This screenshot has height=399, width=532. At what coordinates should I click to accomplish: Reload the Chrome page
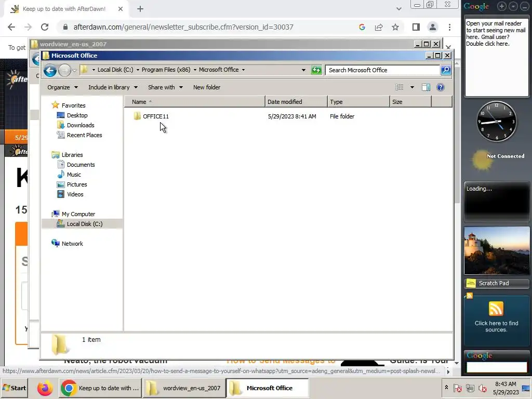(45, 27)
